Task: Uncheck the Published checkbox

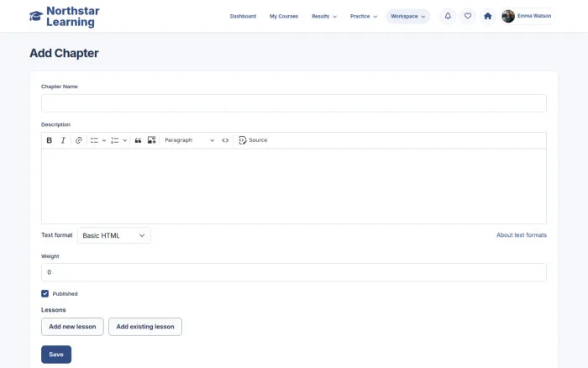Action: (x=45, y=293)
